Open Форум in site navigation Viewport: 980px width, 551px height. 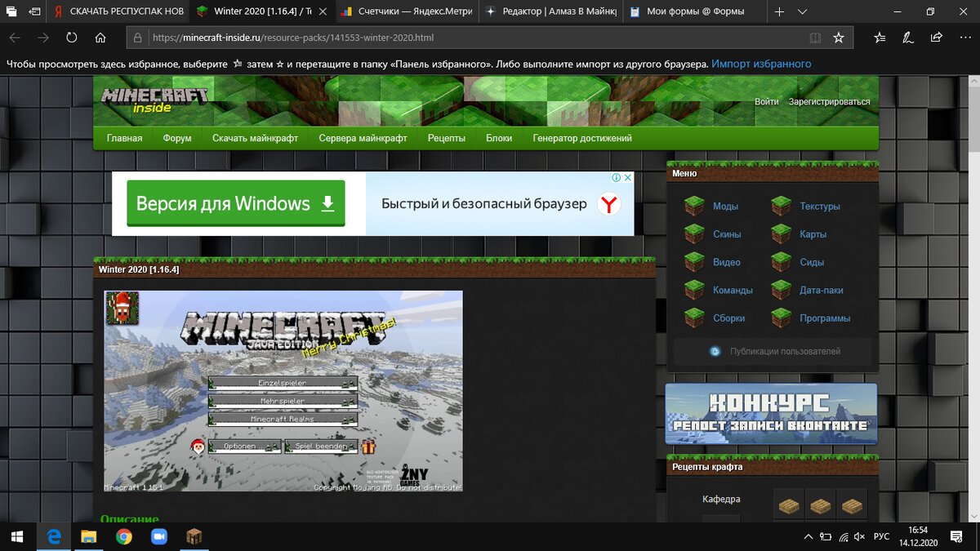[177, 138]
